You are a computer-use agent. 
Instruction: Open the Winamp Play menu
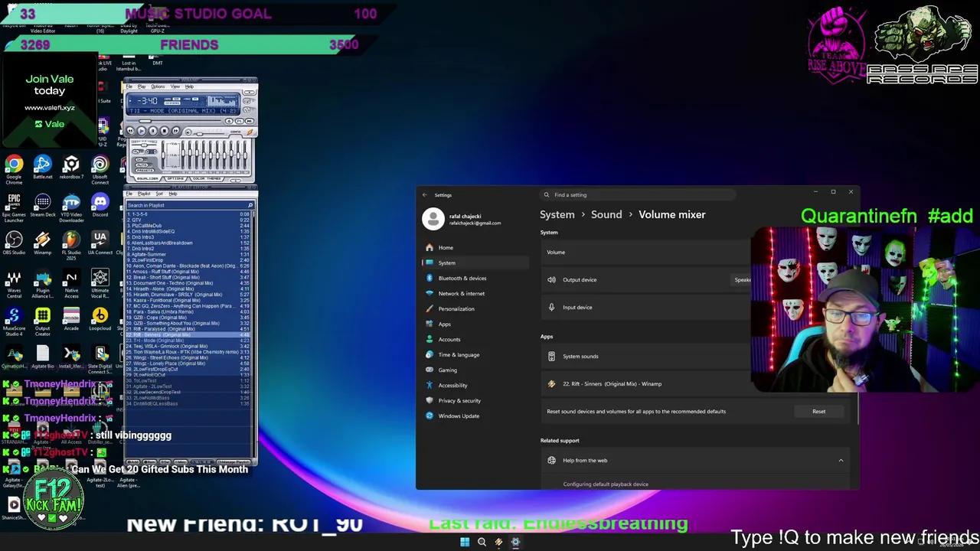(142, 86)
